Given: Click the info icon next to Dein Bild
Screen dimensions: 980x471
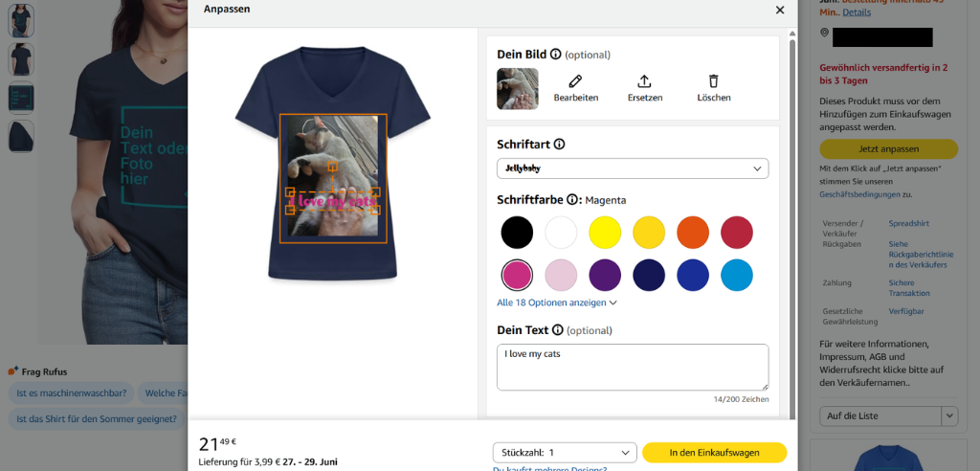Looking at the screenshot, I should point(556,55).
